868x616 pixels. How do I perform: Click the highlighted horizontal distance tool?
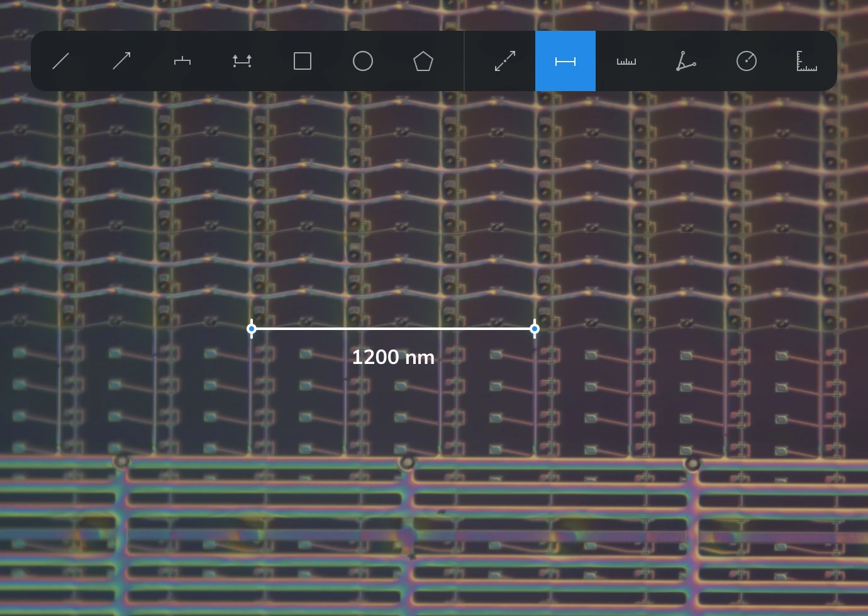pyautogui.click(x=565, y=61)
